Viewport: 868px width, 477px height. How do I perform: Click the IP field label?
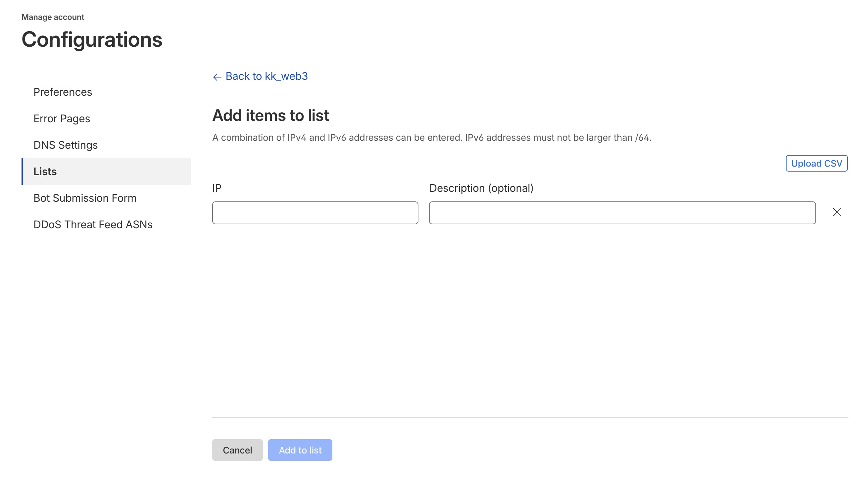pyautogui.click(x=217, y=188)
